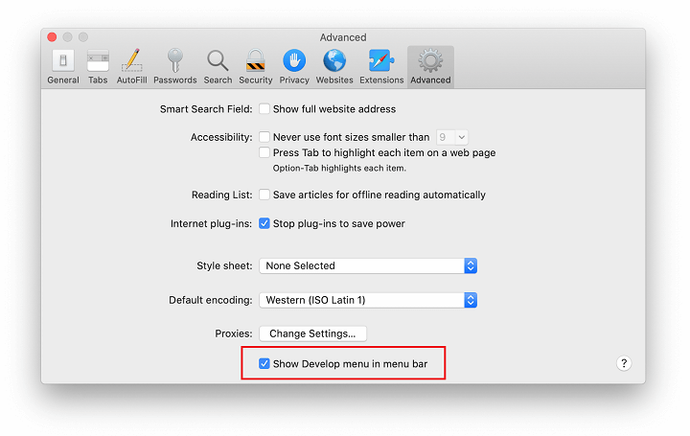This screenshot has width=690, height=436.
Task: Toggle Never use font sizes smaller than
Action: coord(265,137)
